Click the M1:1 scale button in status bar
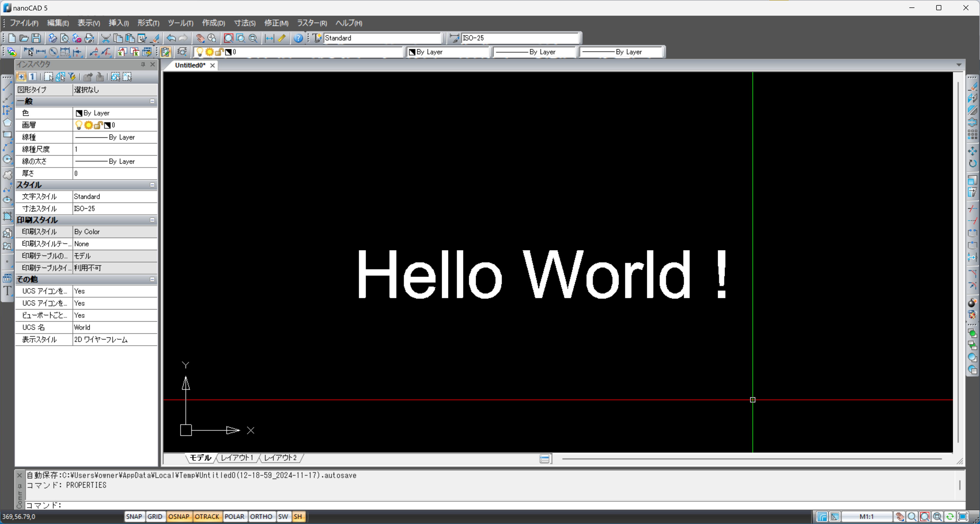 tap(867, 516)
